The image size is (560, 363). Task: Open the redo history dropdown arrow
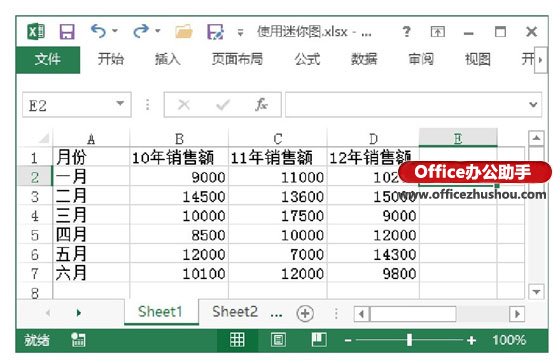[x=158, y=31]
